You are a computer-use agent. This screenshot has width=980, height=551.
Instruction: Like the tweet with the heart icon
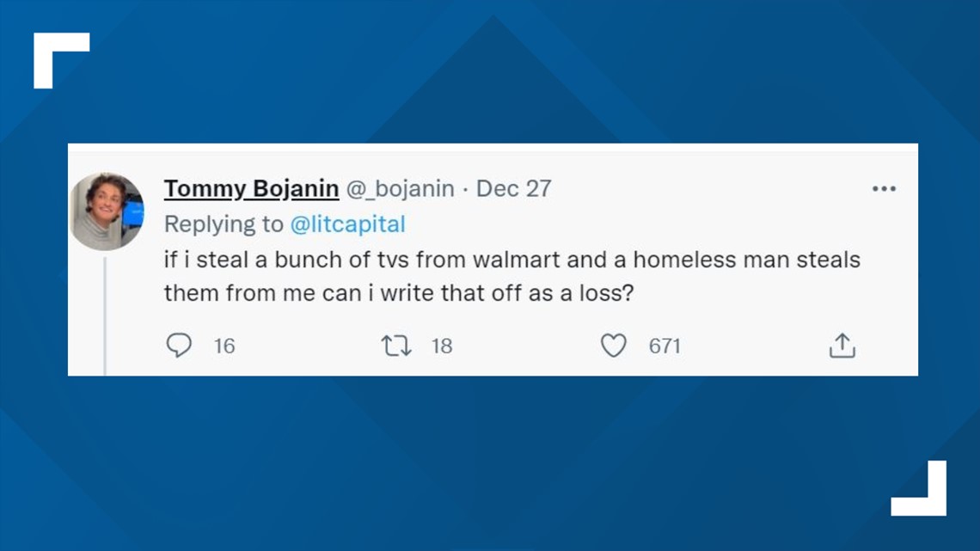click(x=613, y=346)
